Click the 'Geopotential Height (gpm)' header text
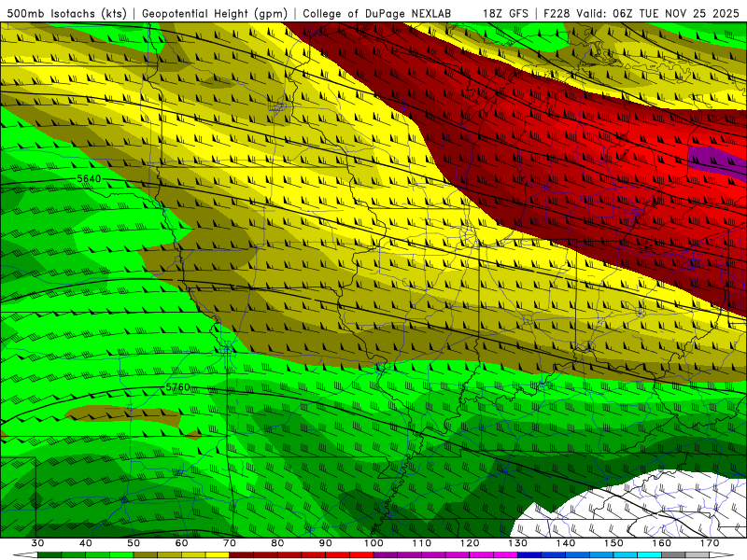 coord(215,13)
